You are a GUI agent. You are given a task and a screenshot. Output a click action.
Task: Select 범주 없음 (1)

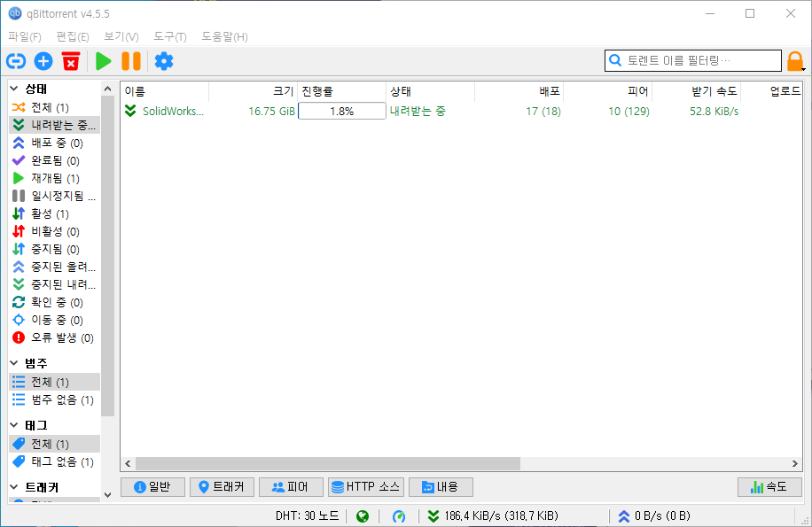[x=54, y=399]
